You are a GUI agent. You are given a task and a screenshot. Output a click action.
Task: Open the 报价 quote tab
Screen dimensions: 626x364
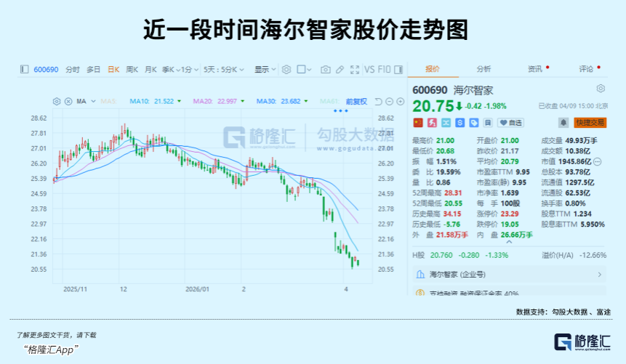coord(433,69)
